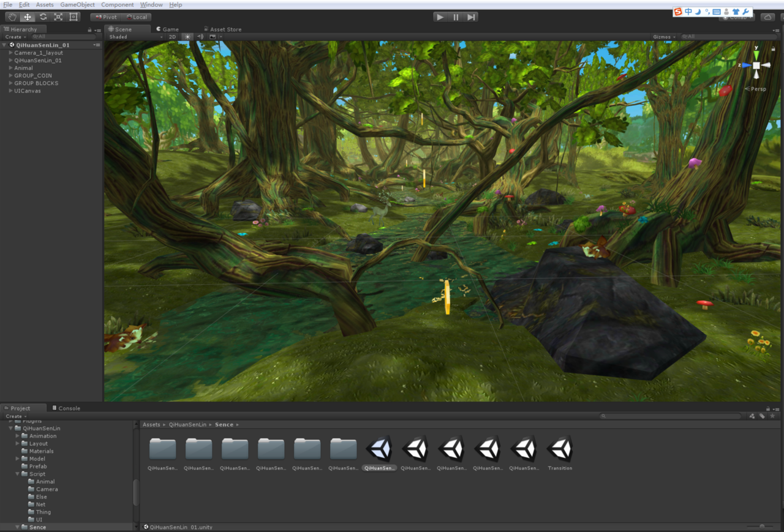Screen dimensions: 784x532
Task: Toggle scene lighting sun button
Action: (x=187, y=37)
